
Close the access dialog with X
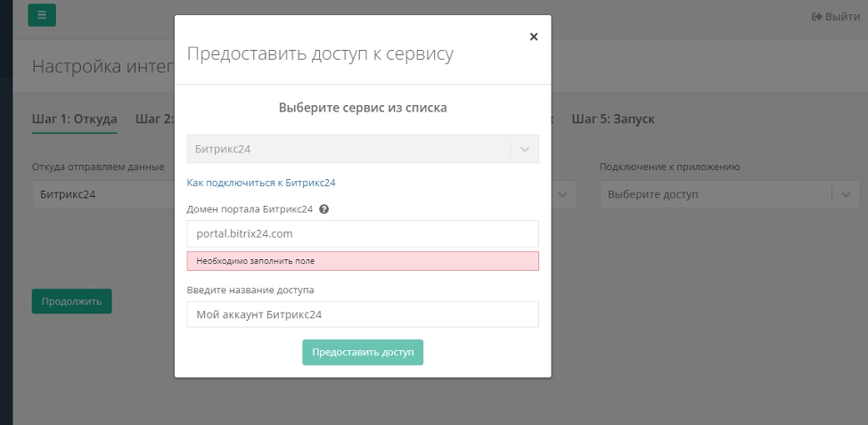pos(534,37)
